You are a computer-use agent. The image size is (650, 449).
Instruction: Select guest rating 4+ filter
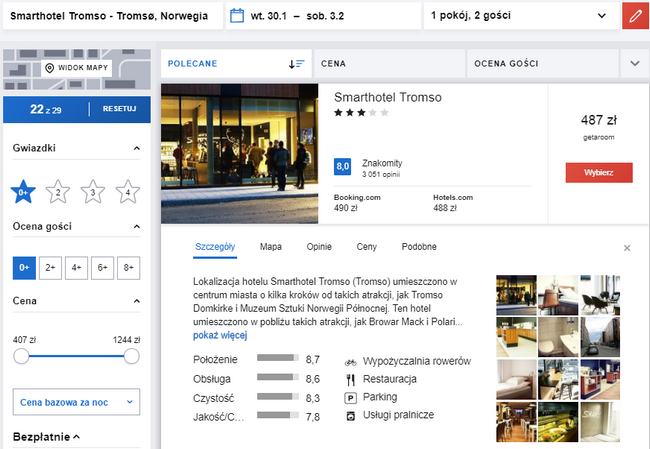pyautogui.click(x=76, y=268)
